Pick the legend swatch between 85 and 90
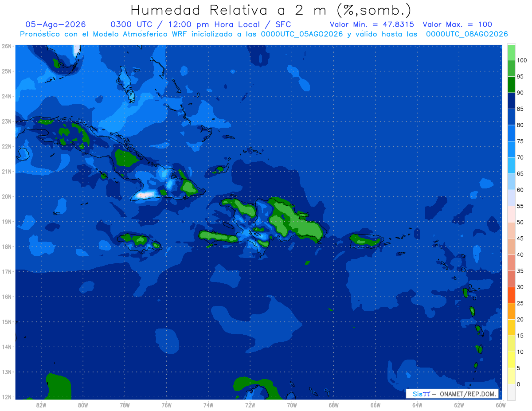 click(x=511, y=101)
